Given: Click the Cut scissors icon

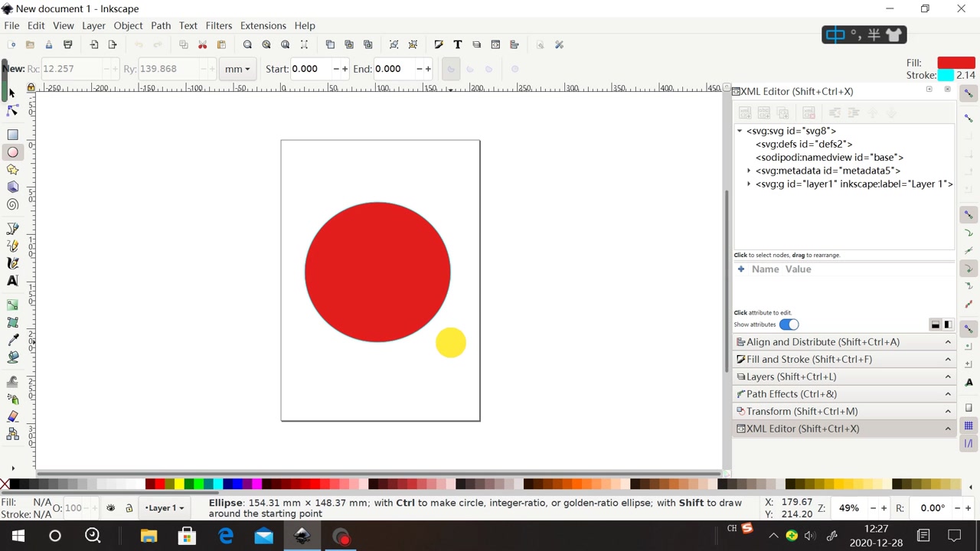Looking at the screenshot, I should pos(202,45).
